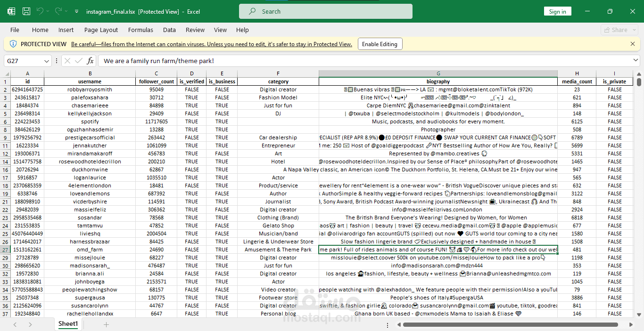This screenshot has width=644, height=331.
Task: Select row 27 header
Action: click(5, 250)
